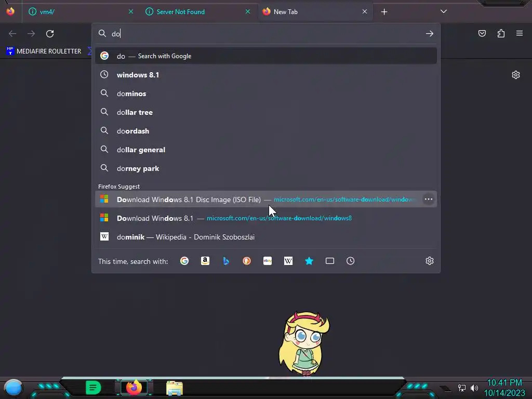The height and width of the screenshot is (399, 532).
Task: Open a new tab with plus button
Action: click(384, 12)
